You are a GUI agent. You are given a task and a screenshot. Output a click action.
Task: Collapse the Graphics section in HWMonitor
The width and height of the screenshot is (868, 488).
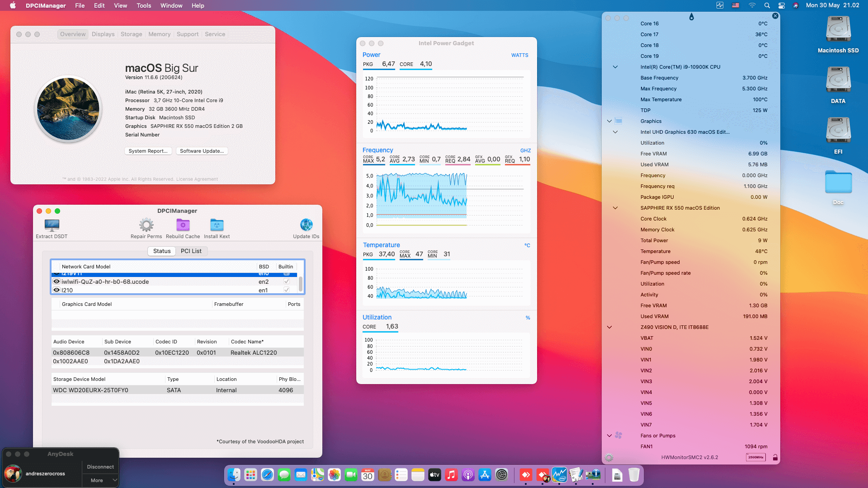click(x=609, y=121)
